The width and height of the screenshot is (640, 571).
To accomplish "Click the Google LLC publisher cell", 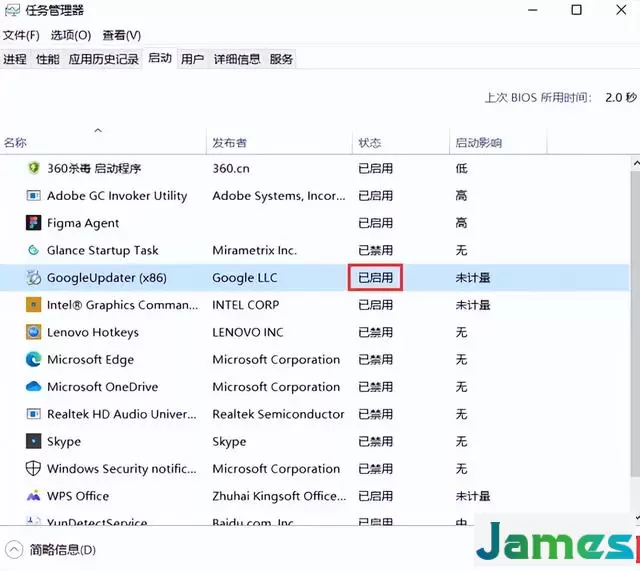I will 245,278.
